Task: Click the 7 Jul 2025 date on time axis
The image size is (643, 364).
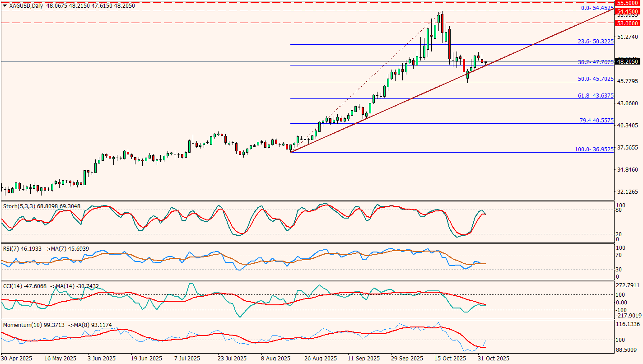Action: (187, 359)
